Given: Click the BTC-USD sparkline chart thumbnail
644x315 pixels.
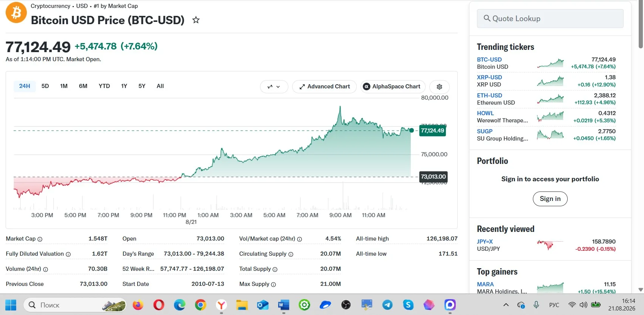Looking at the screenshot, I should 550,63.
